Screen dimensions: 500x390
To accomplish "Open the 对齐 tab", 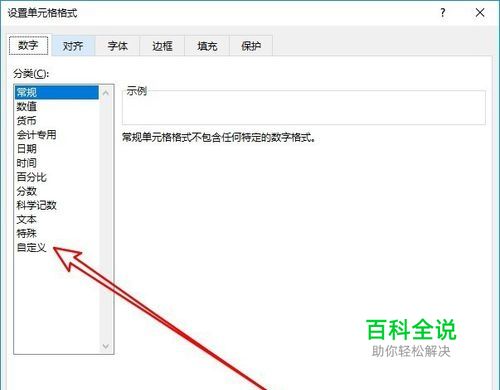I will 73,46.
